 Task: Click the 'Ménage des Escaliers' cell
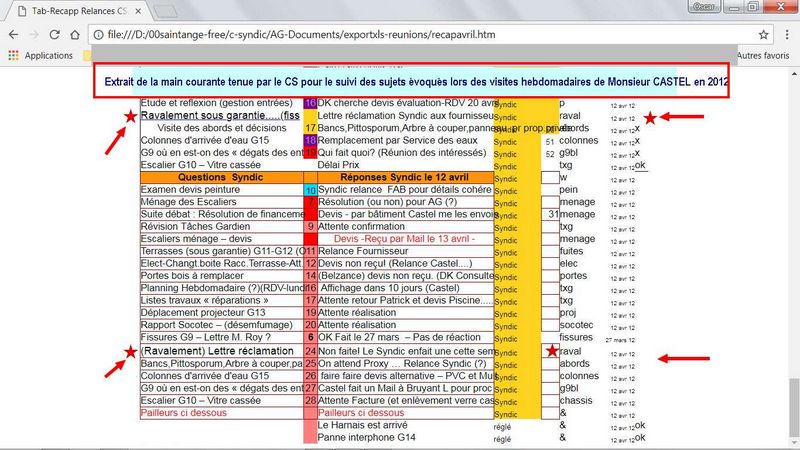(x=221, y=202)
